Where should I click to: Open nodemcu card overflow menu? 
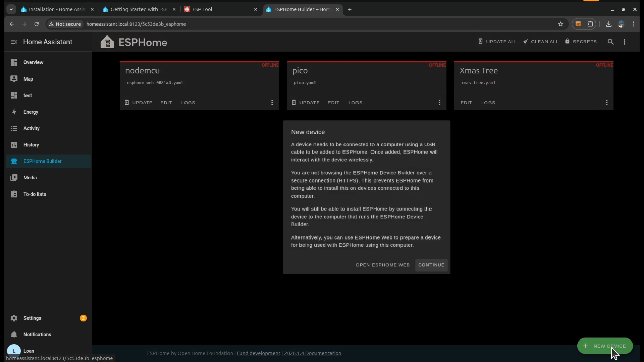pos(272,103)
